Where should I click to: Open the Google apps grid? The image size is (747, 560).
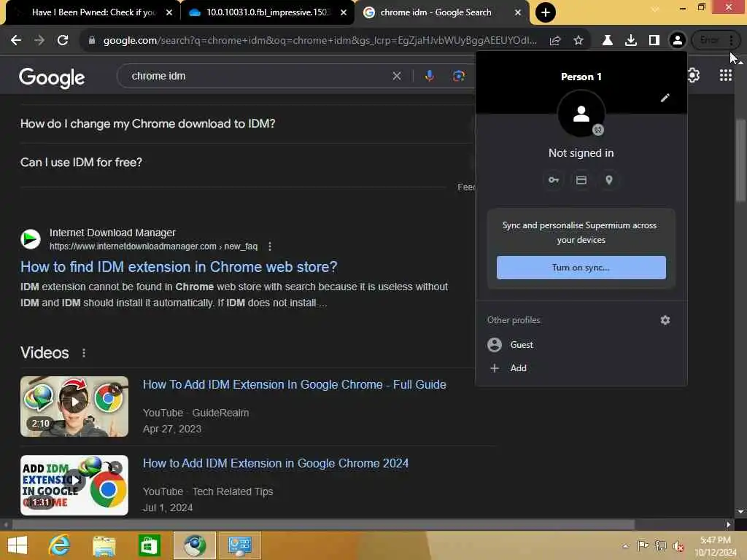pyautogui.click(x=726, y=75)
